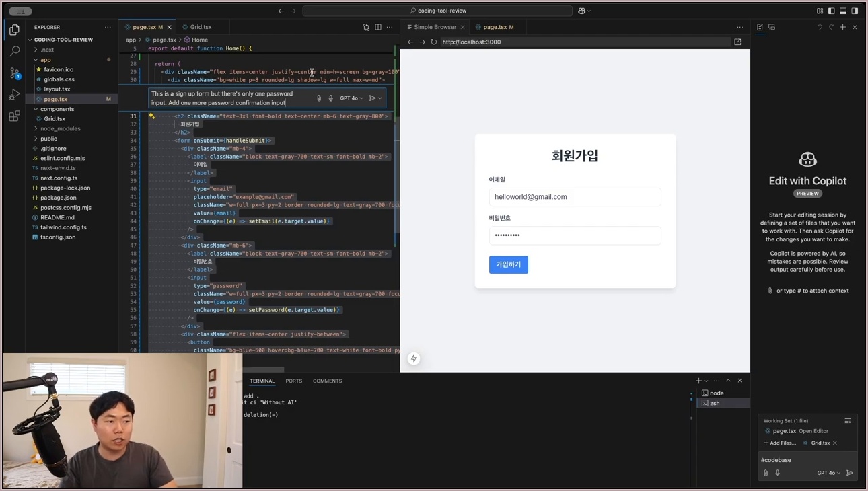Open the Explorer view in activity bar
Screen dimensions: 868x491
(x=14, y=30)
